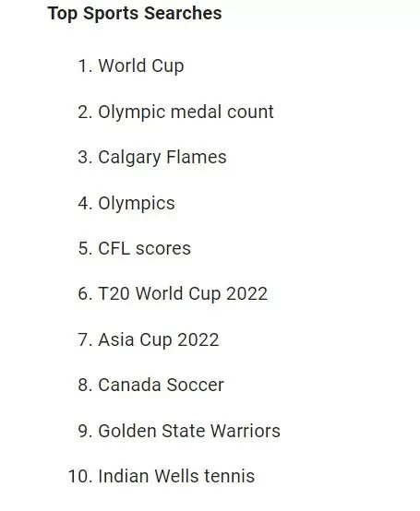Click the number 7 list marker
The width and height of the screenshot is (420, 511).
(86, 339)
